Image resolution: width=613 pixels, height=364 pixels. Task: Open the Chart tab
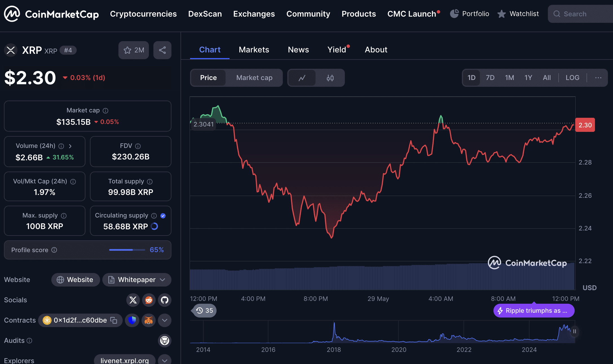210,50
